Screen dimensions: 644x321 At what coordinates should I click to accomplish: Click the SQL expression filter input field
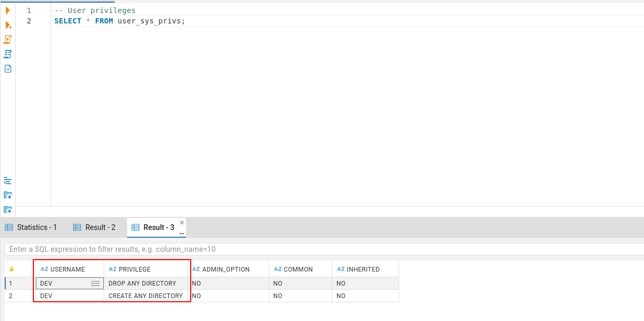click(x=324, y=249)
